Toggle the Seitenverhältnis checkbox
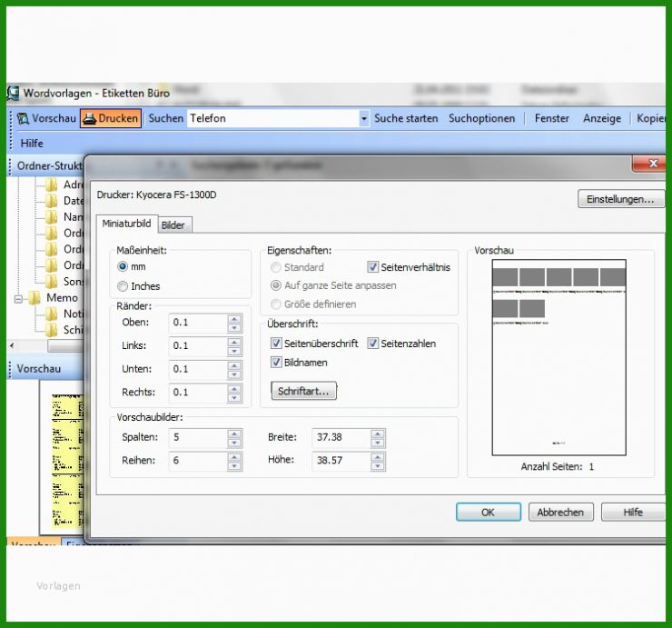672x628 pixels. tap(373, 267)
